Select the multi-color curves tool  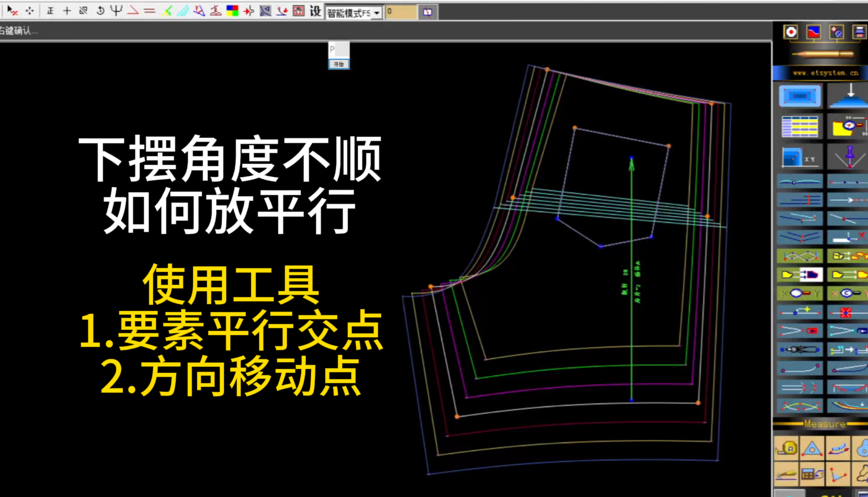[848, 406]
